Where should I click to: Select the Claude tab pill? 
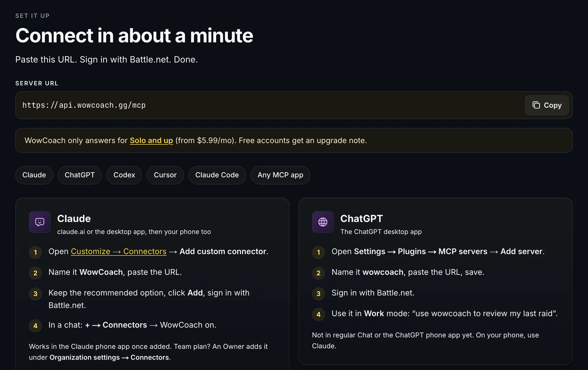tap(34, 175)
